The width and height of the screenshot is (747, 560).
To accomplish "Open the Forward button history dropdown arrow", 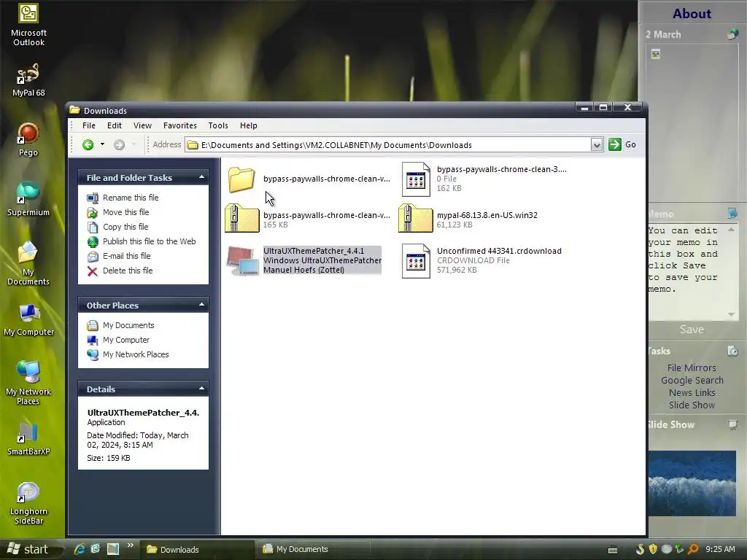I will click(x=134, y=144).
